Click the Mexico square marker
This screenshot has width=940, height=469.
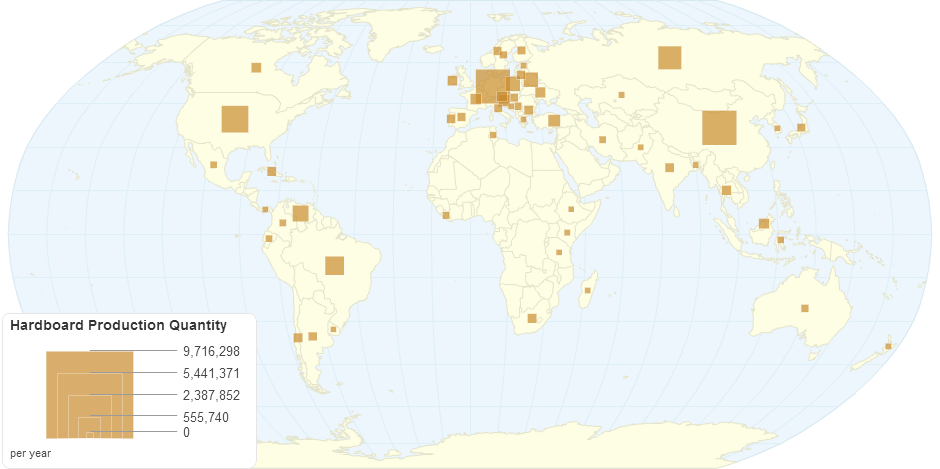coord(214,164)
